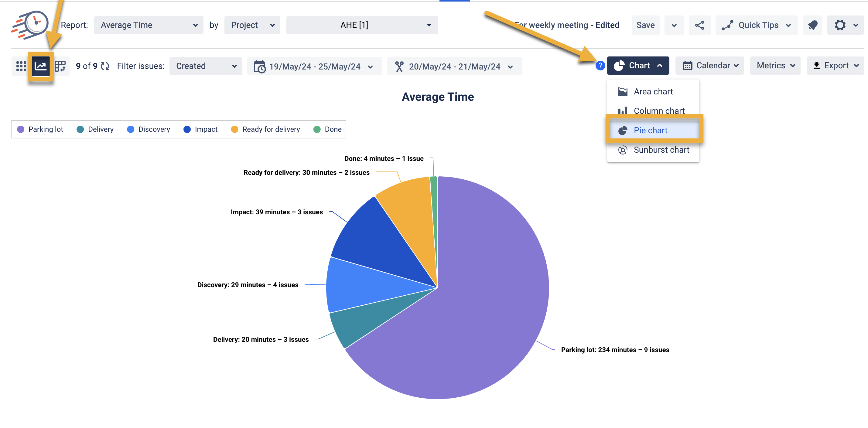This screenshot has height=428, width=868.
Task: Open the share report icon
Action: pos(699,25)
